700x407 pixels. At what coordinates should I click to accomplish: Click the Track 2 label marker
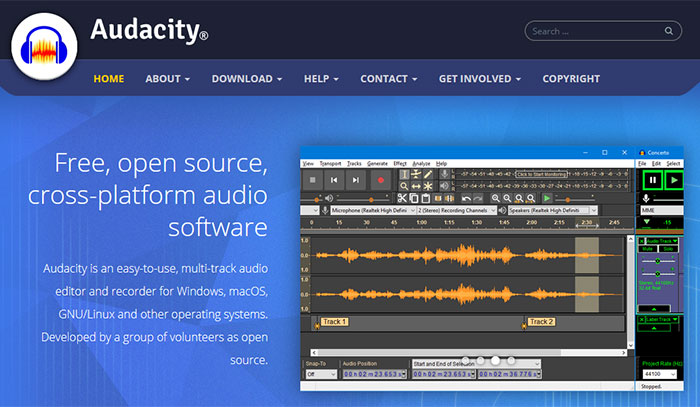tap(542, 321)
